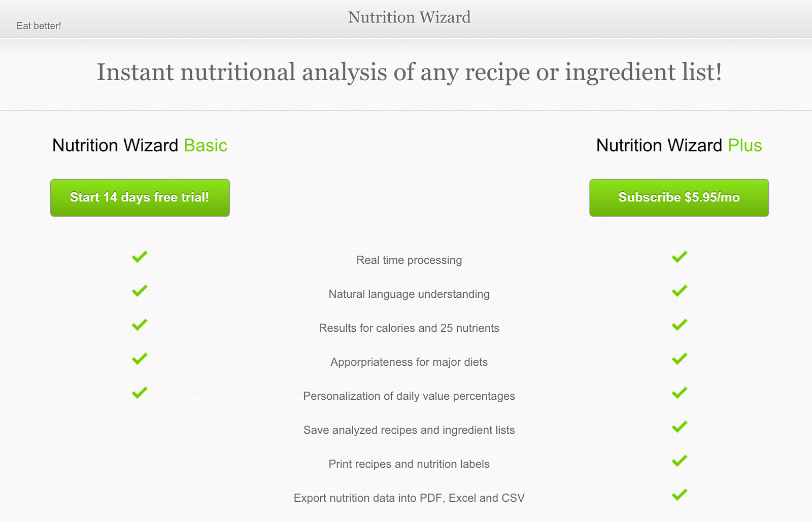Click Plus checkmark for Natural language understanding

pos(679,291)
